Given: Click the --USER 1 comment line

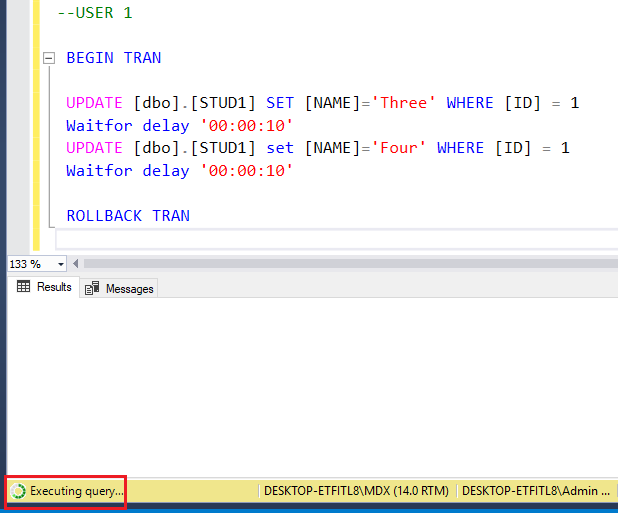Looking at the screenshot, I should point(95,13).
